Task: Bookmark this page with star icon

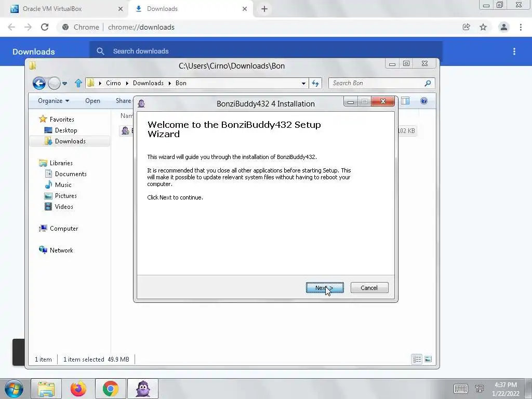Action: click(483, 27)
